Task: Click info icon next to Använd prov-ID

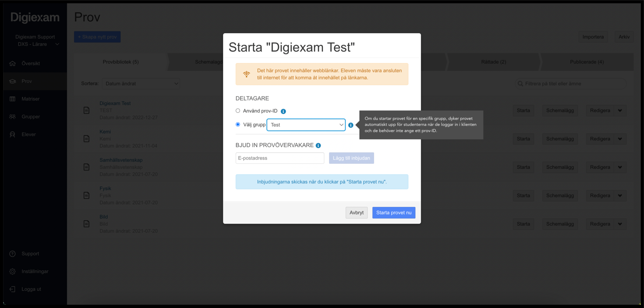Action: pyautogui.click(x=283, y=111)
